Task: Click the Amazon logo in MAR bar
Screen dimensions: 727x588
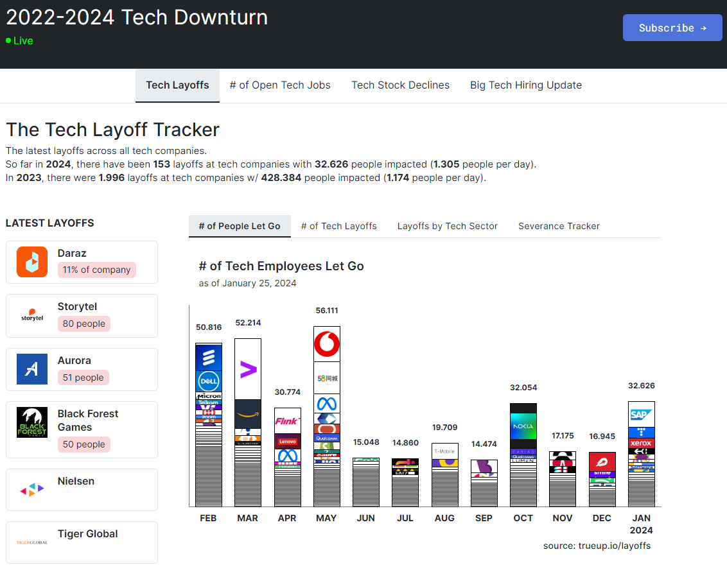Action: coord(248,414)
